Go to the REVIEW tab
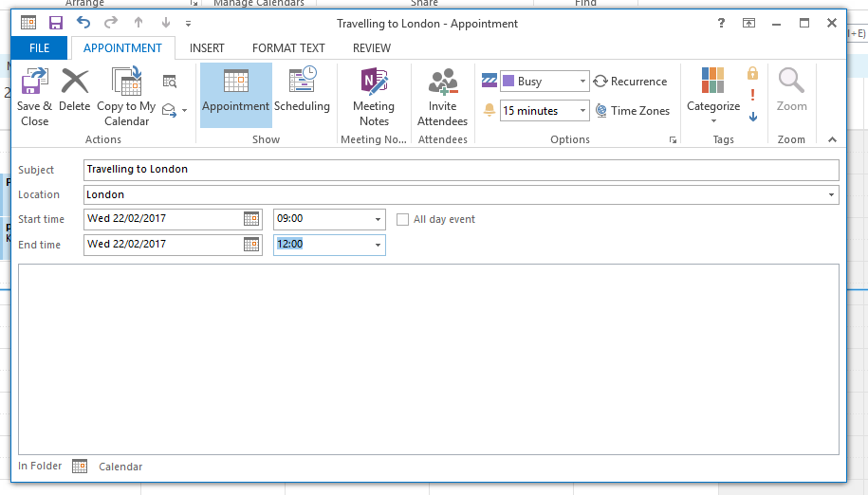The width and height of the screenshot is (868, 495). coord(372,48)
